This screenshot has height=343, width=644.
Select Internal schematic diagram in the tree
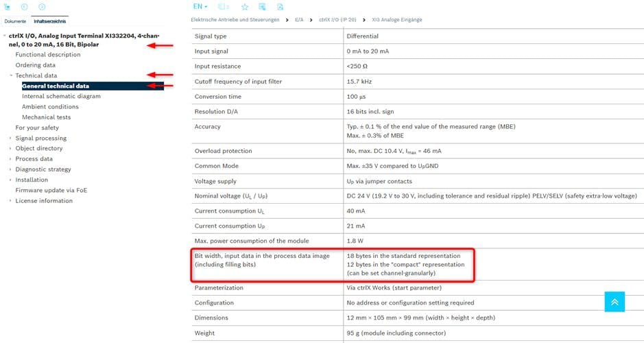pyautogui.click(x=61, y=96)
